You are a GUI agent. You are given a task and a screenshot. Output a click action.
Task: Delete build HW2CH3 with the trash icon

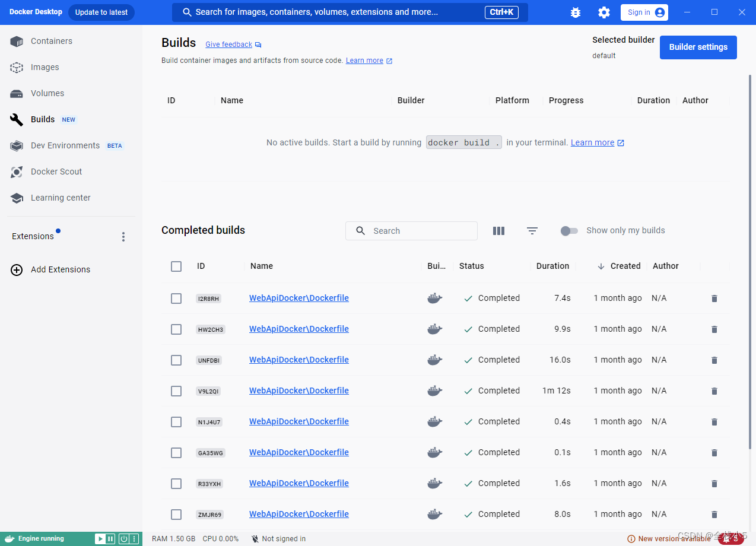click(714, 329)
